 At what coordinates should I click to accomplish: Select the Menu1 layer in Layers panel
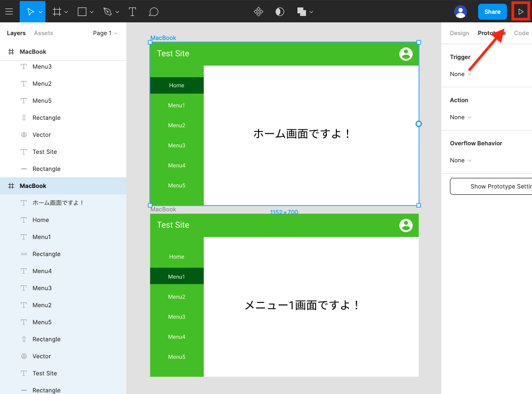63,237
